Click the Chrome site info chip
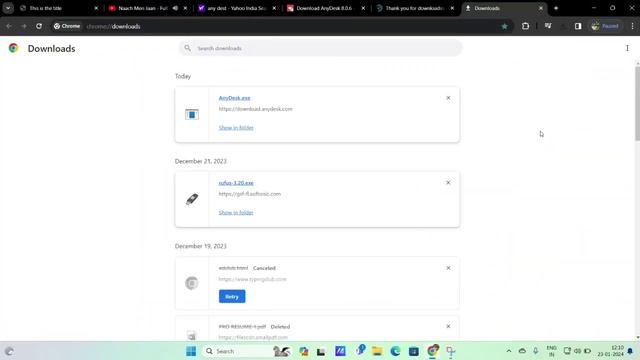 pyautogui.click(x=67, y=26)
